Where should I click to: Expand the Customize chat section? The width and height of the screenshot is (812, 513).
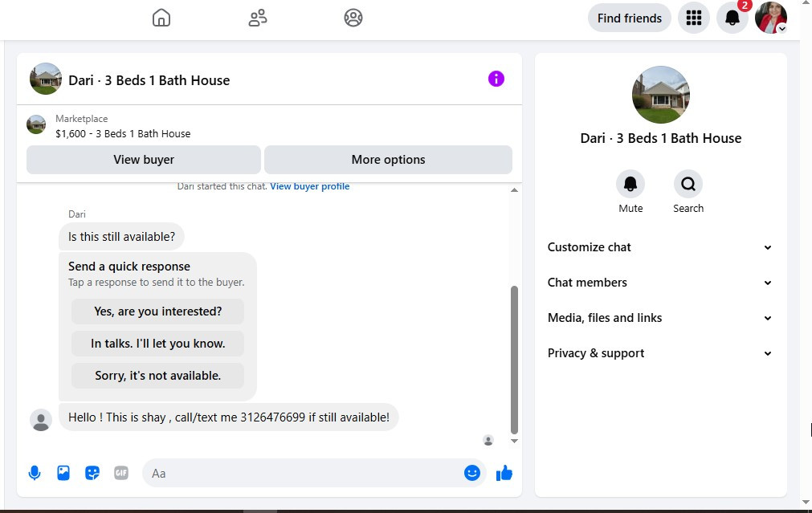click(x=660, y=247)
